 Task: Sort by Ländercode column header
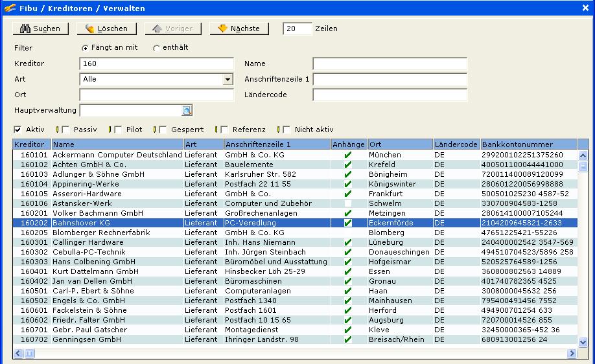[456, 144]
